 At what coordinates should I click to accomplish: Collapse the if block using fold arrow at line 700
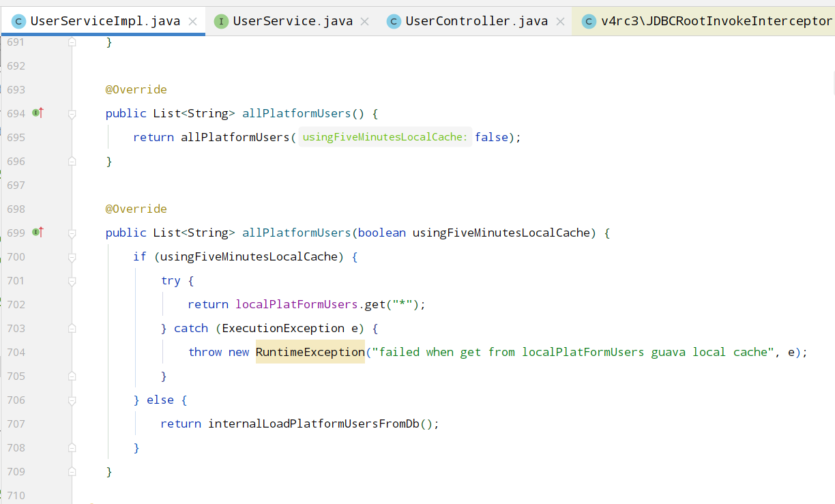(x=72, y=256)
